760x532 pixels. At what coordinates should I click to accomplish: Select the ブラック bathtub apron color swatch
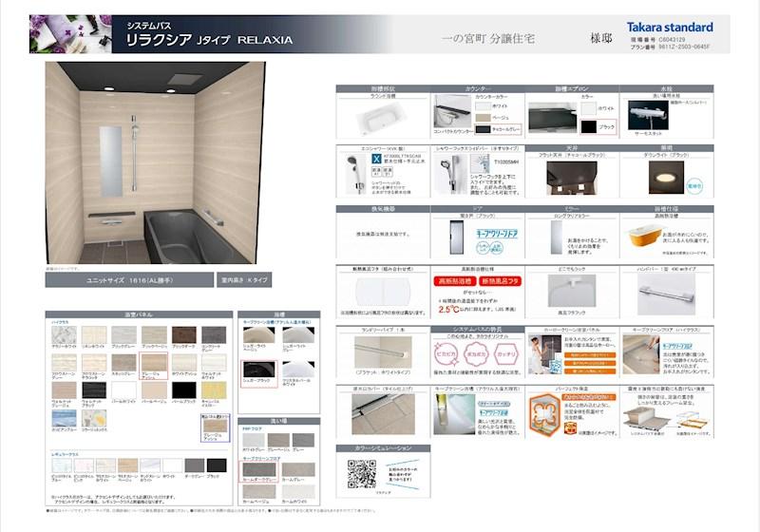[588, 127]
